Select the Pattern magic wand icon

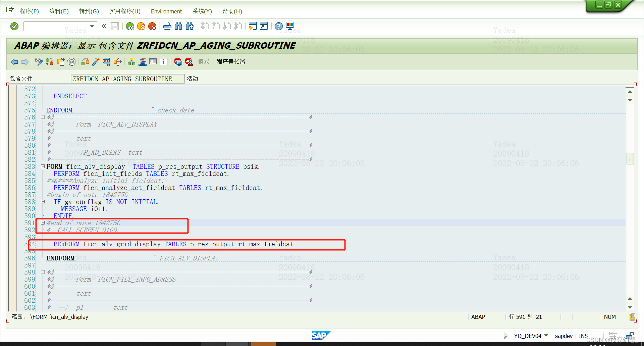[x=96, y=62]
